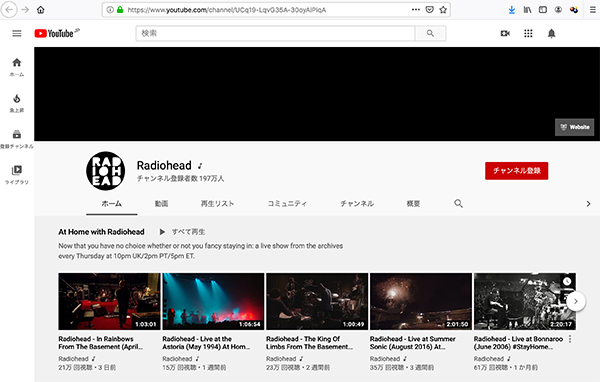Open 登録チャンネル subscriptions in sidebar
600x382 pixels.
click(17, 139)
